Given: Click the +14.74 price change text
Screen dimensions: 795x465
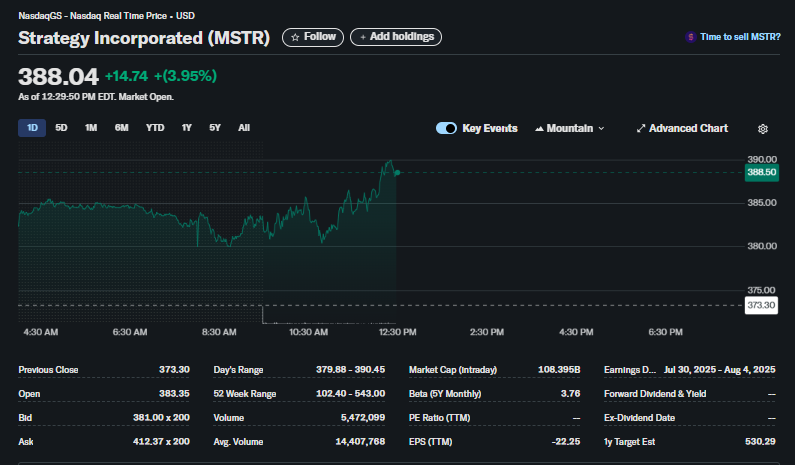Looking at the screenshot, I should pyautogui.click(x=126, y=76).
